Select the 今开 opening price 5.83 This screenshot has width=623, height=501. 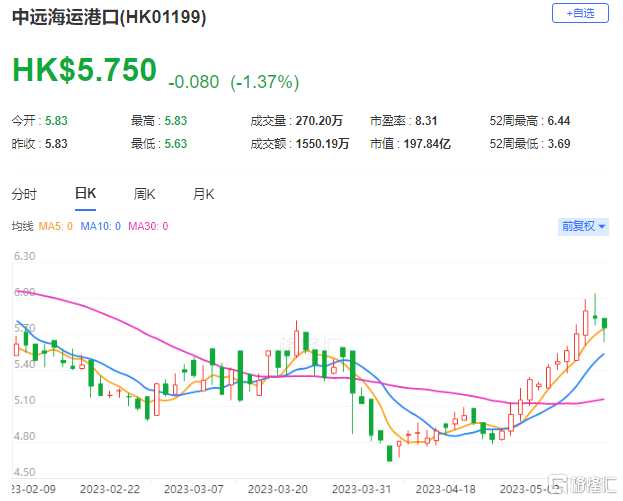click(x=56, y=120)
